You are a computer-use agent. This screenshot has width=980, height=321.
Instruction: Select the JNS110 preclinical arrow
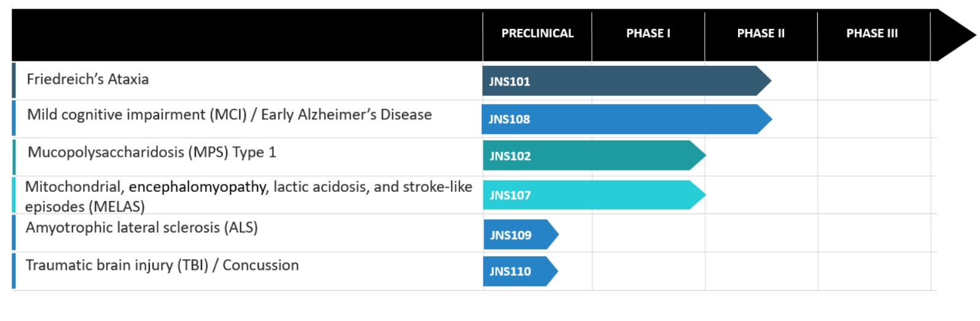pyautogui.click(x=520, y=271)
